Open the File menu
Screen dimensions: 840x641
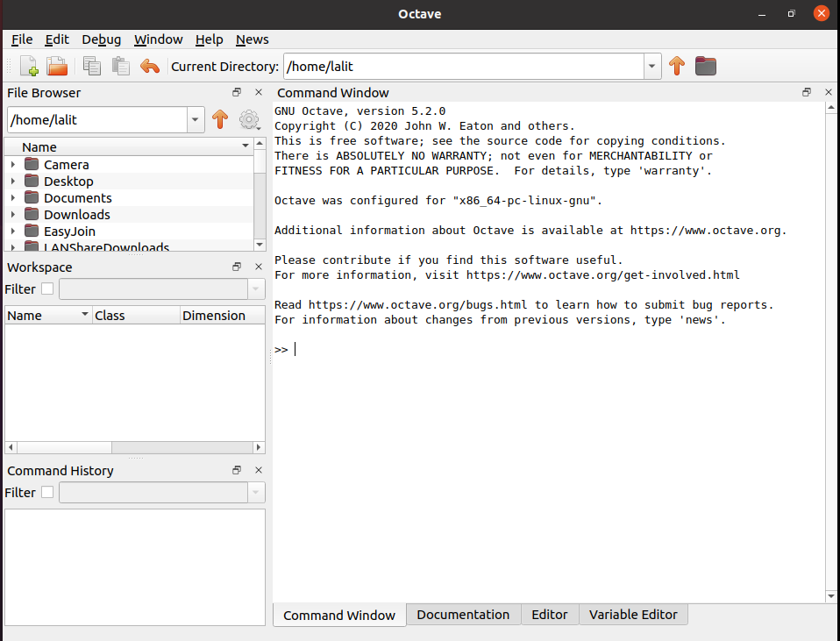pyautogui.click(x=22, y=39)
